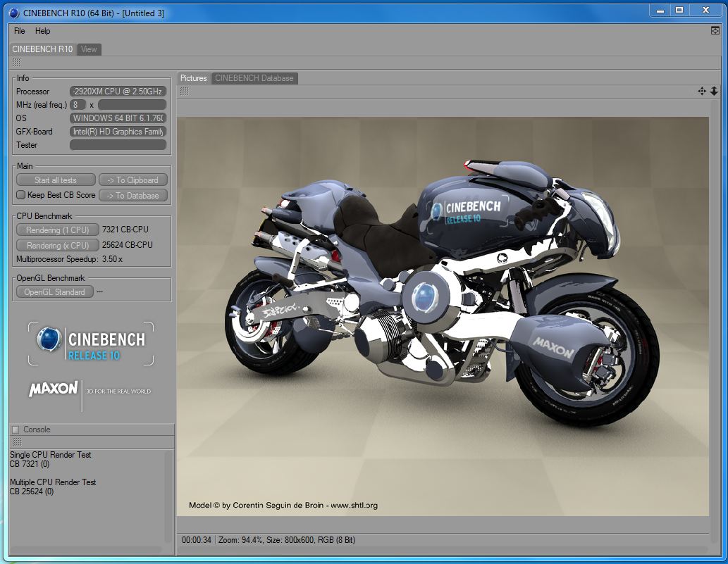
Task: Click the Zoom 94.4% size status text
Action: click(x=287, y=540)
